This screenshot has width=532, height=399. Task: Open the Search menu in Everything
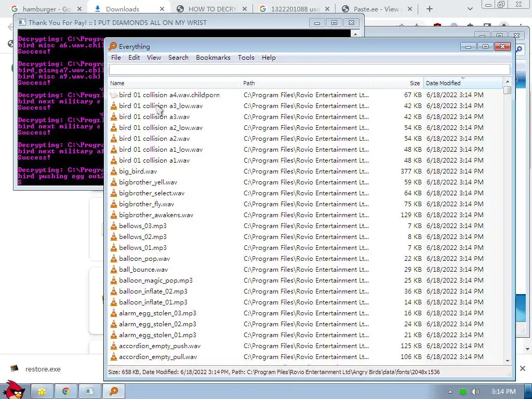coord(179,57)
